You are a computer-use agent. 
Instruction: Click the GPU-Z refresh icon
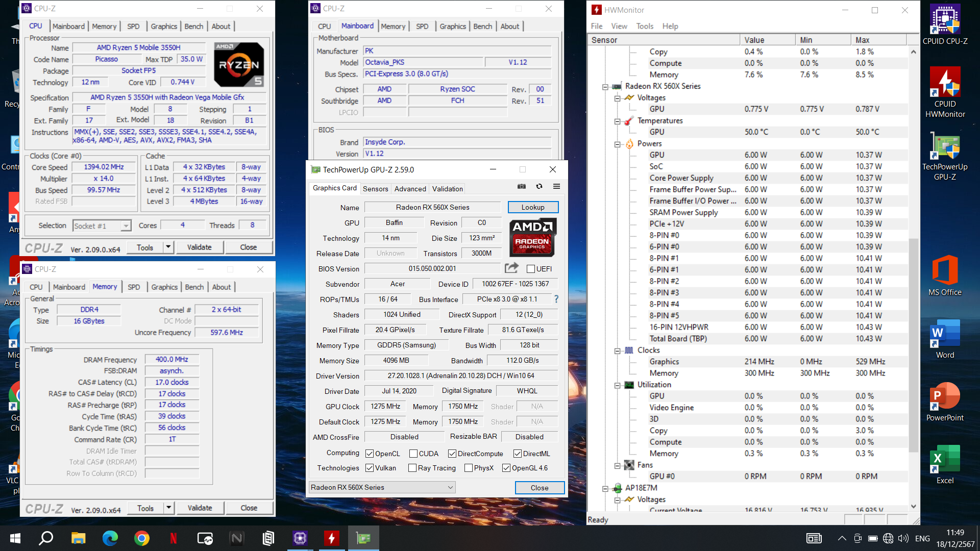[539, 187]
